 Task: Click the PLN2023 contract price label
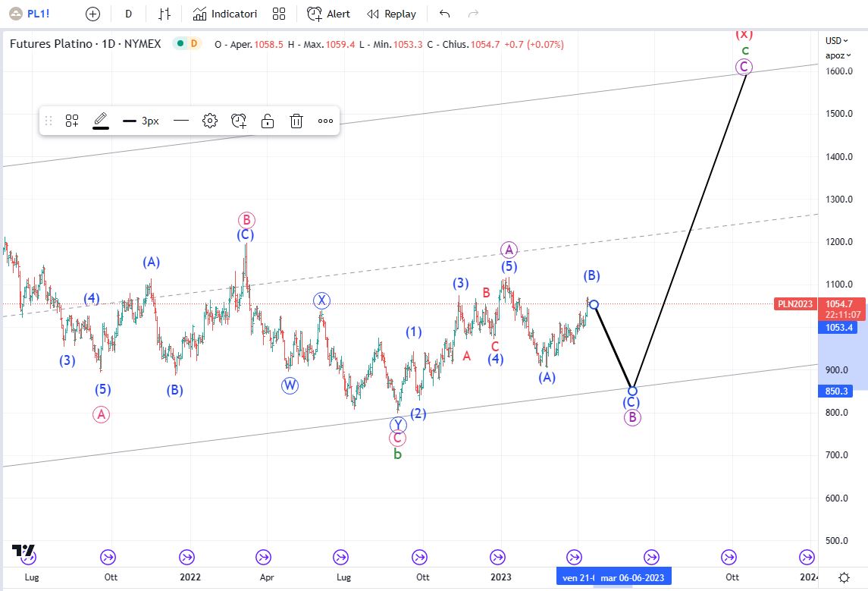tap(795, 303)
